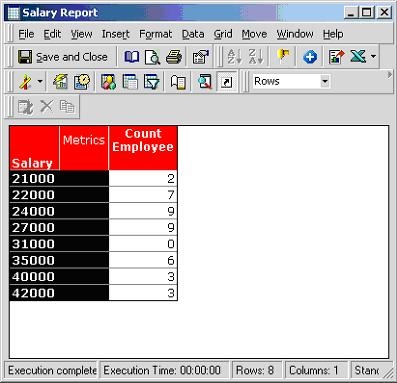Click the Metrics header cell
This screenshot has height=383, width=397.
84,148
